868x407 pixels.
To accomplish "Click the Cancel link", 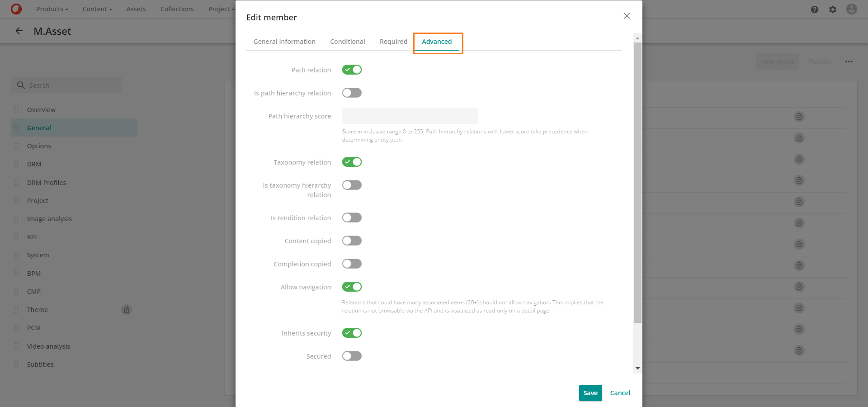I will pyautogui.click(x=620, y=393).
